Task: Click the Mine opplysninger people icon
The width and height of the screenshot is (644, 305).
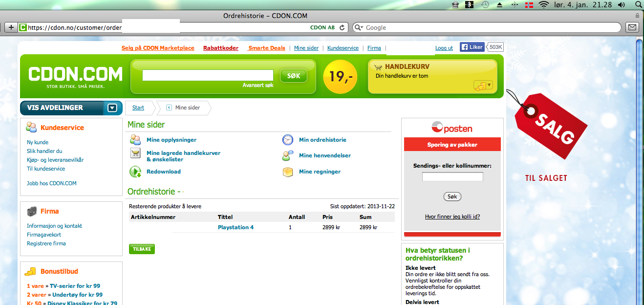Action: 135,140
